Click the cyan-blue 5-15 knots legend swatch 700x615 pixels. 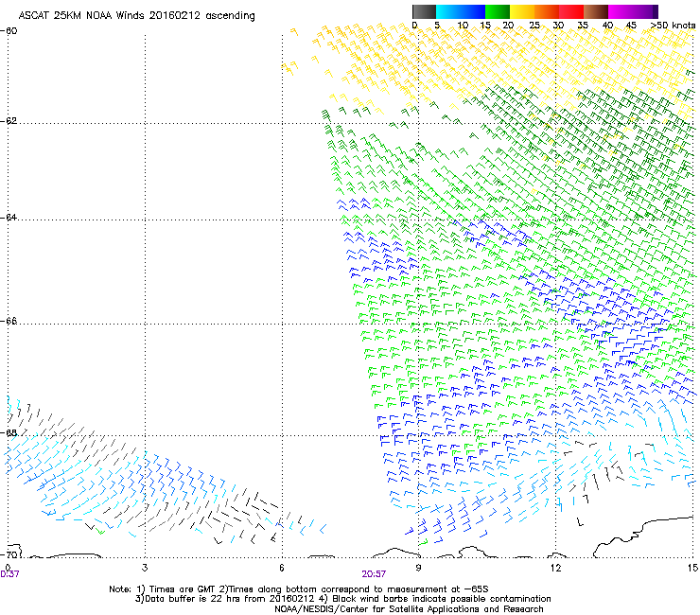[461, 11]
